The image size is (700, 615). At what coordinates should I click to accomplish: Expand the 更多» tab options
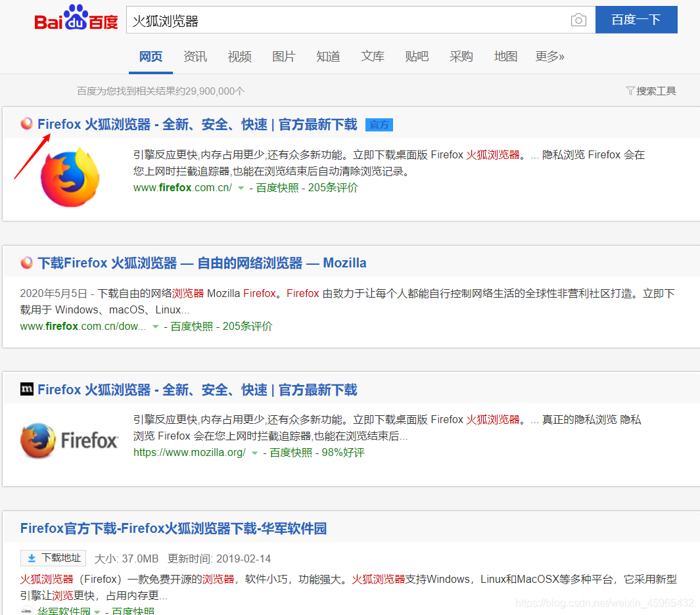(x=550, y=57)
